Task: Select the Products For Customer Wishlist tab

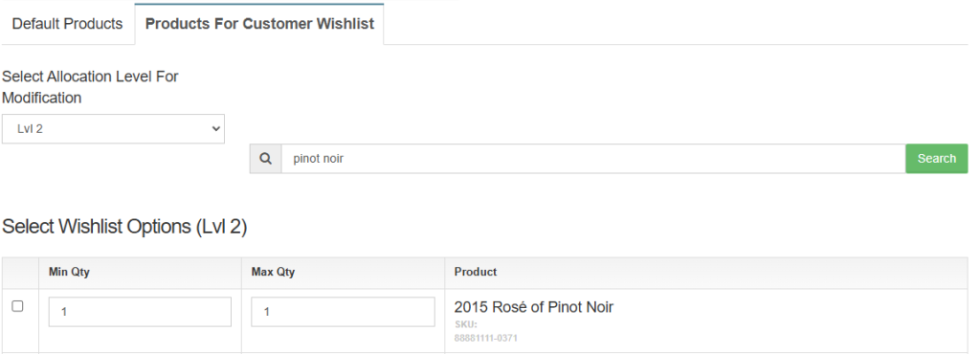Action: pyautogui.click(x=259, y=24)
